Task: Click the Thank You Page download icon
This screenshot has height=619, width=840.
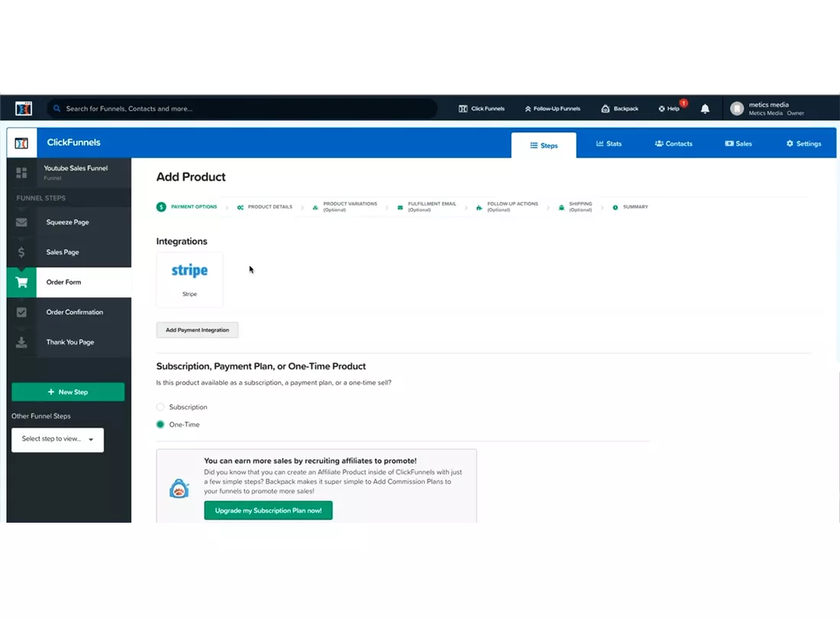Action: (21, 342)
